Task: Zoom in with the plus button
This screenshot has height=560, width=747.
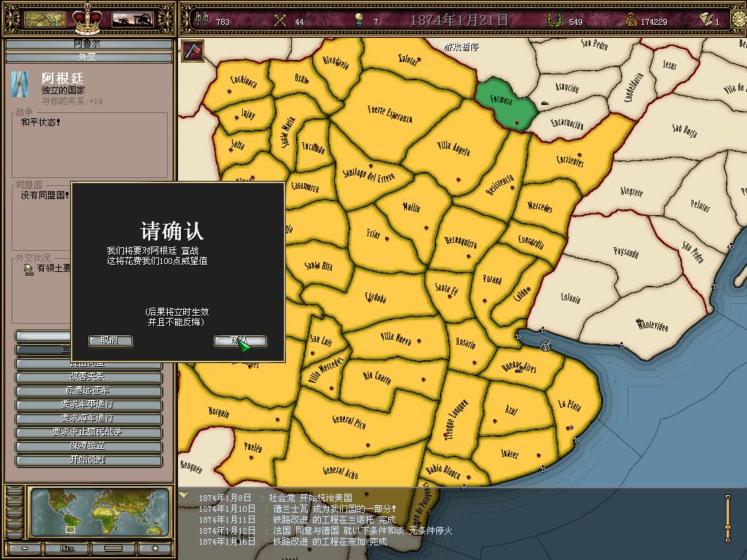Action: pos(155,548)
